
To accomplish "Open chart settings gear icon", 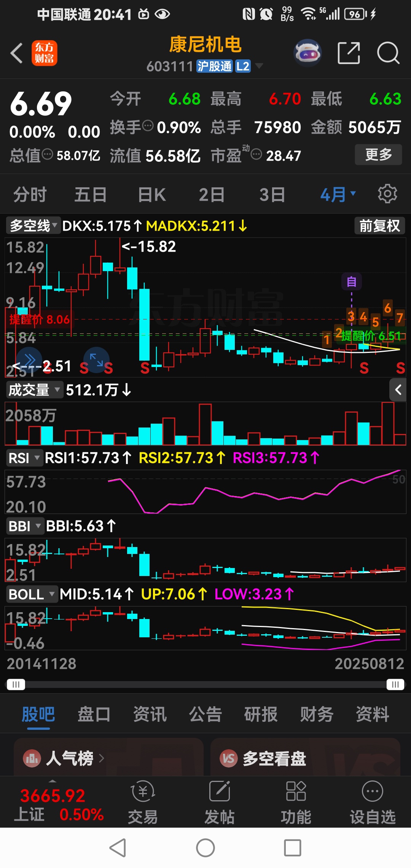I will pos(387,194).
